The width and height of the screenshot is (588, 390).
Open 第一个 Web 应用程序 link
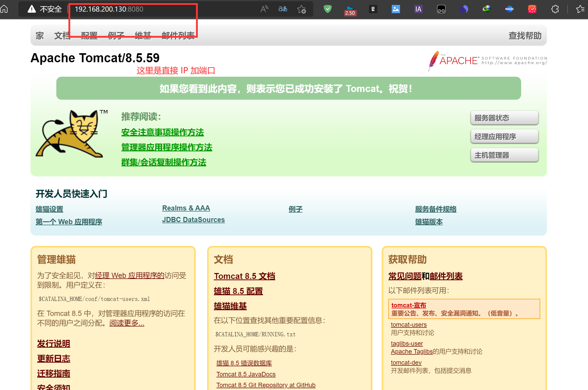(x=69, y=222)
